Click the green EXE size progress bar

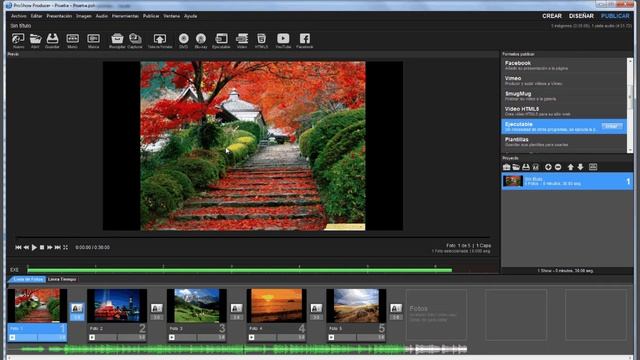[x=240, y=270]
